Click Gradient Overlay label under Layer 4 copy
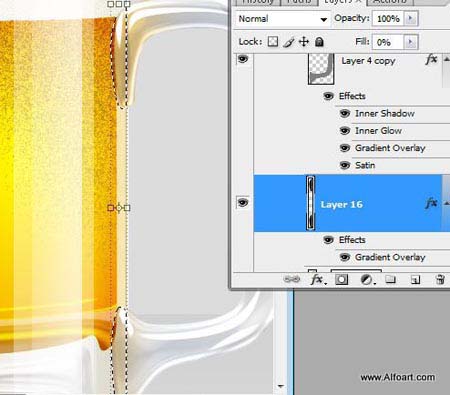The image size is (450, 395). pos(390,148)
